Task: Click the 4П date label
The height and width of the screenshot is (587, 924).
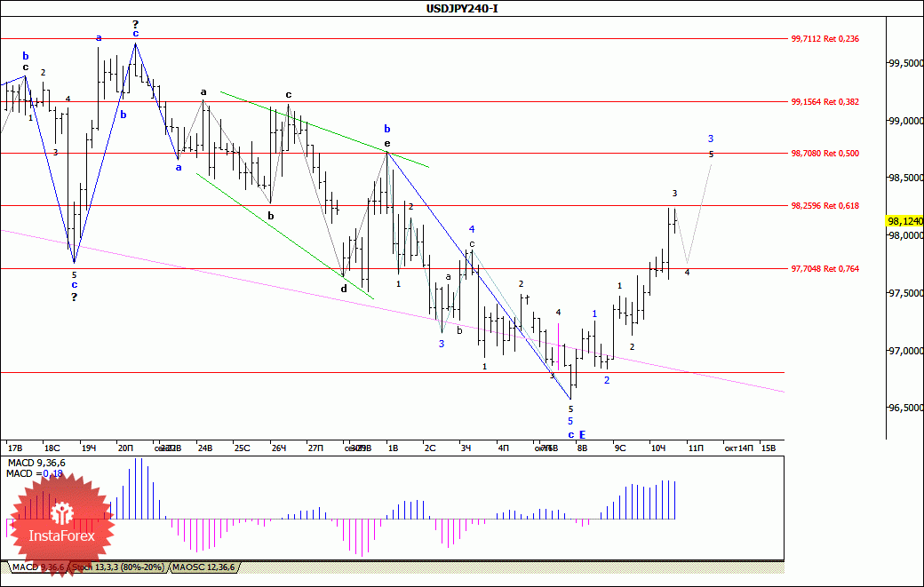Action: pos(503,448)
